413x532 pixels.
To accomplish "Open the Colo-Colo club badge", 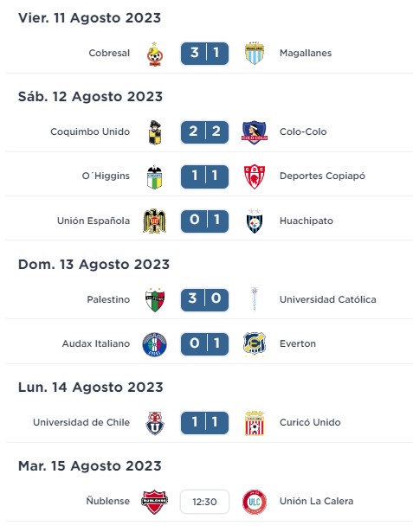I will pyautogui.click(x=255, y=132).
